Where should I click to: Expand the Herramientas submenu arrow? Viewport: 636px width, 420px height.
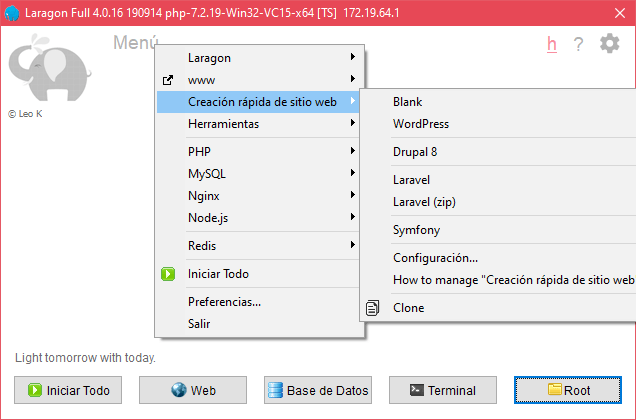[353, 123]
